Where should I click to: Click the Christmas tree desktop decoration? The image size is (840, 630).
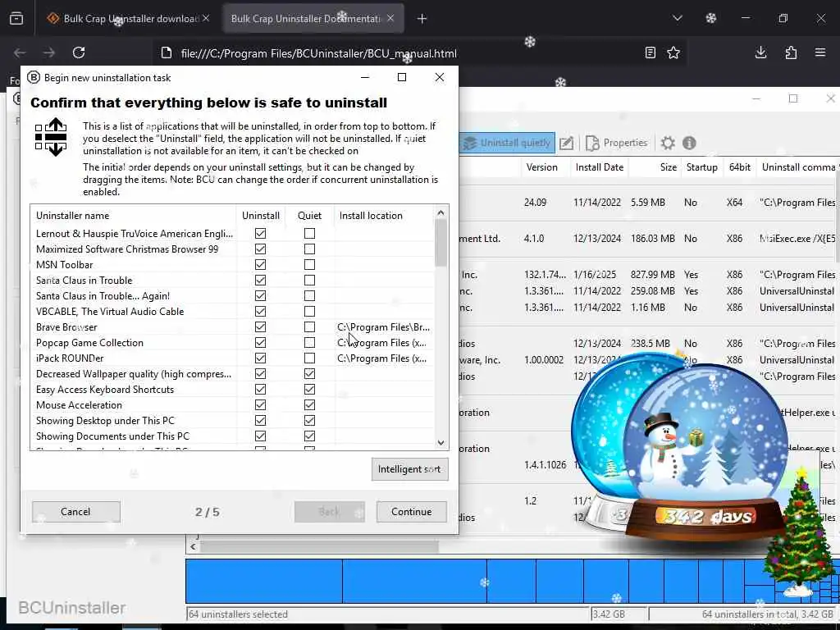tap(801, 531)
